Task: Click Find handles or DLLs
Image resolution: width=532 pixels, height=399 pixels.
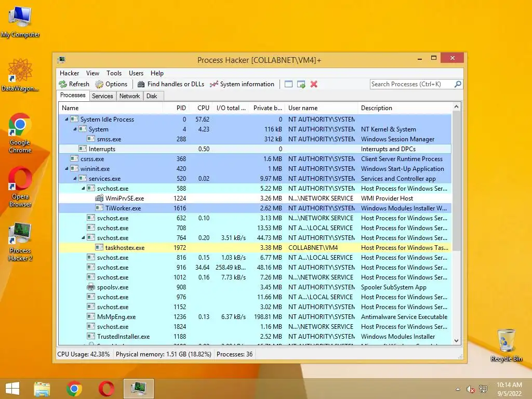Action: pos(170,84)
